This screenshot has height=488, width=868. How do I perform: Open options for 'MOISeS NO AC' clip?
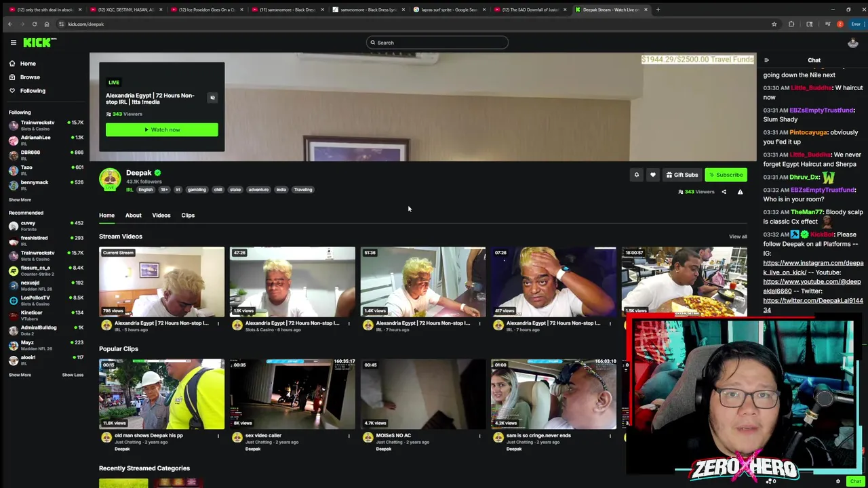click(479, 436)
